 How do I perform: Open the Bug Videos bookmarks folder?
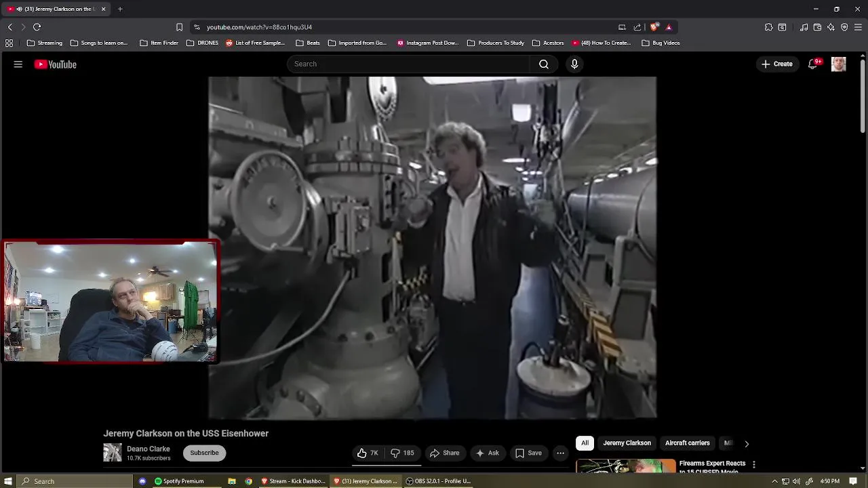660,43
